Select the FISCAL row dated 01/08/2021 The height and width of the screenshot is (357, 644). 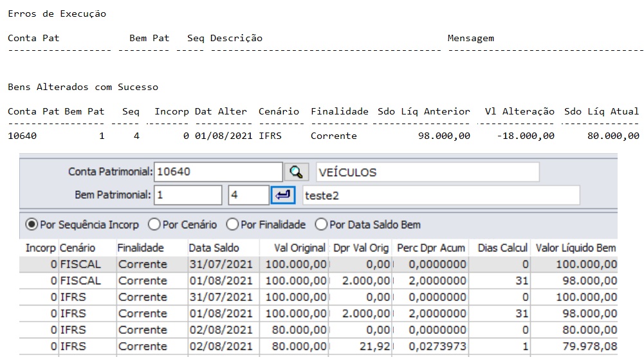point(318,280)
